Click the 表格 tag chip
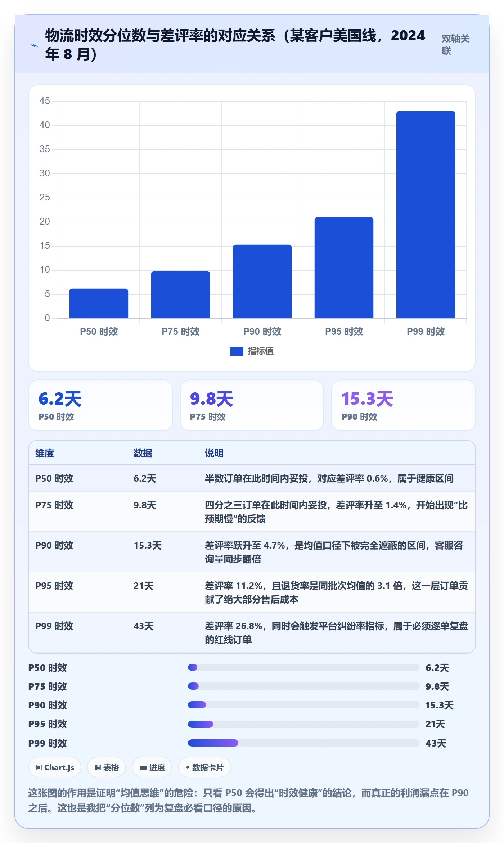The image size is (504, 843). [x=107, y=767]
